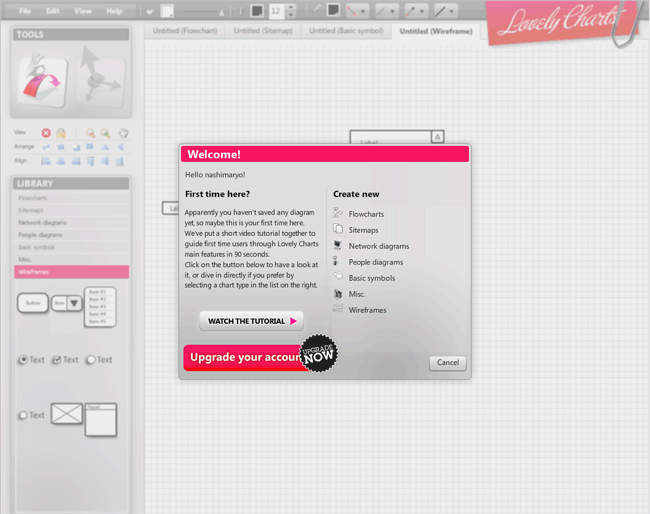Viewport: 650px width, 514px height.
Task: Pick the item list wireframe symbol
Action: [x=100, y=307]
